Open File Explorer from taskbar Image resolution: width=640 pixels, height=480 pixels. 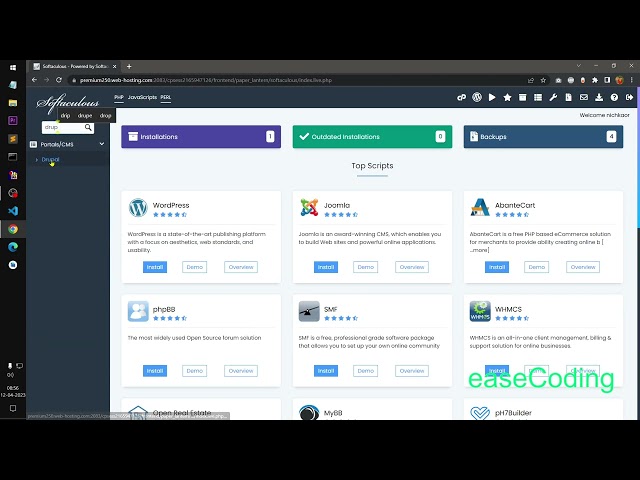[x=13, y=103]
